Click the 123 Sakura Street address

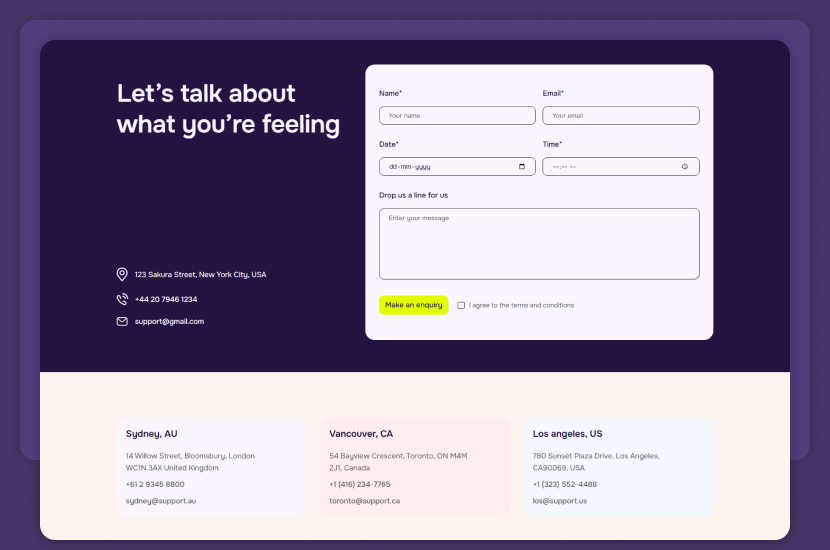point(200,274)
